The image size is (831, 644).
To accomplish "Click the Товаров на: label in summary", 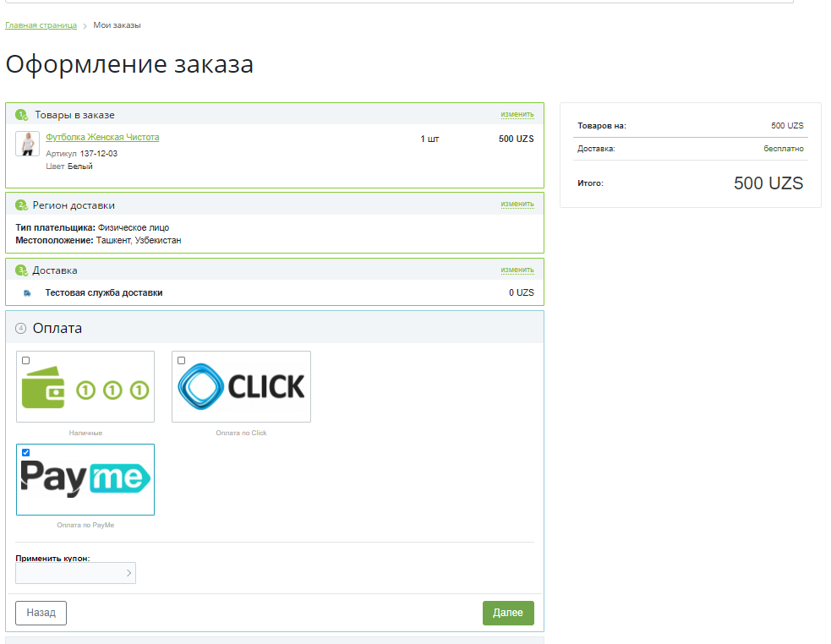I will pos(602,126).
